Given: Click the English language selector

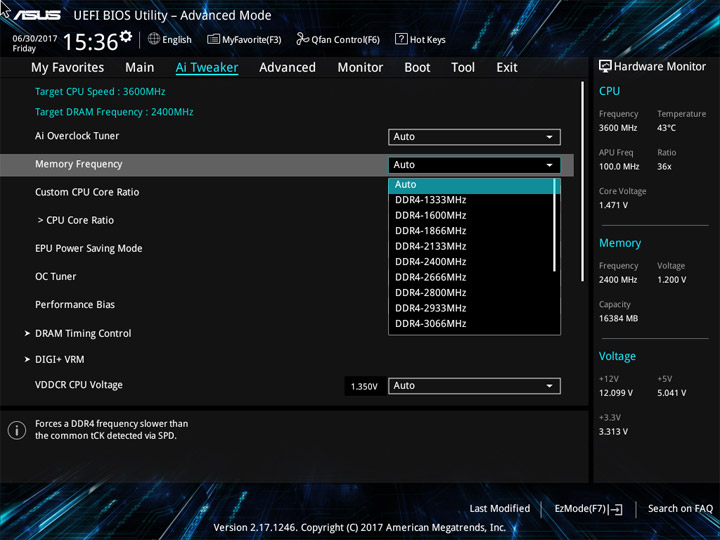Looking at the screenshot, I should coord(170,39).
